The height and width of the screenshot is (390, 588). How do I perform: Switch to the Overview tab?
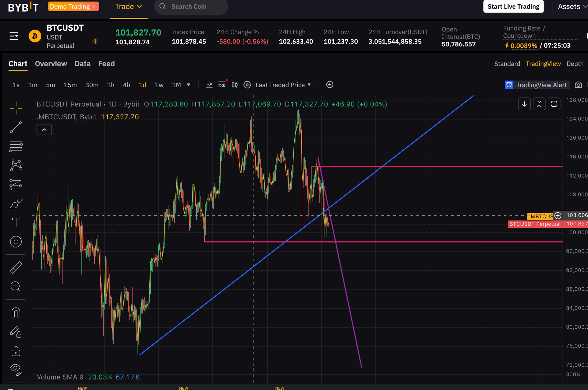click(x=51, y=64)
